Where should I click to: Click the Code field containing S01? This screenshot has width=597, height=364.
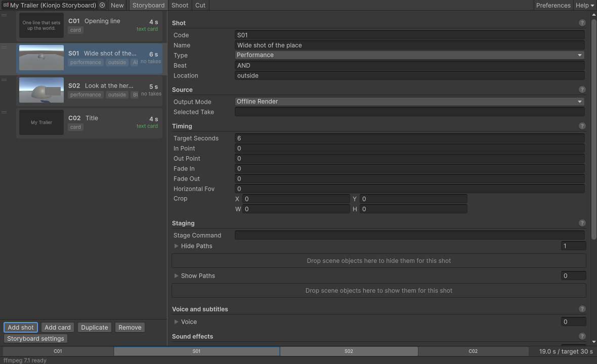click(x=409, y=35)
